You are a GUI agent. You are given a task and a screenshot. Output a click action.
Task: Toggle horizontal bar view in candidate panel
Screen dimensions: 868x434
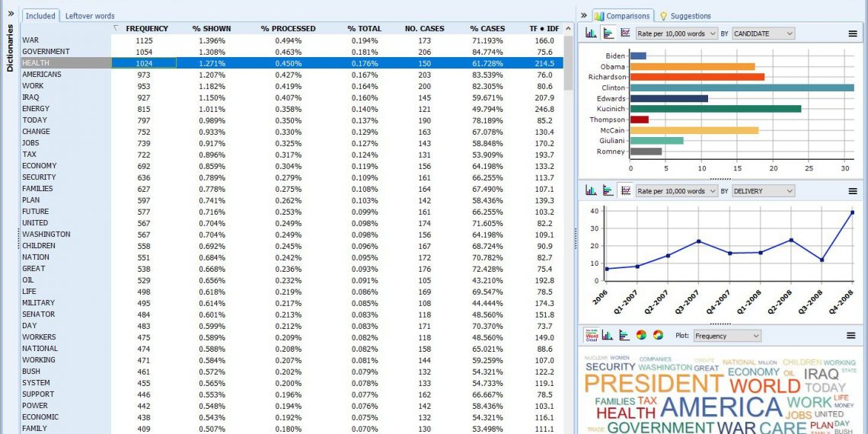click(608, 34)
